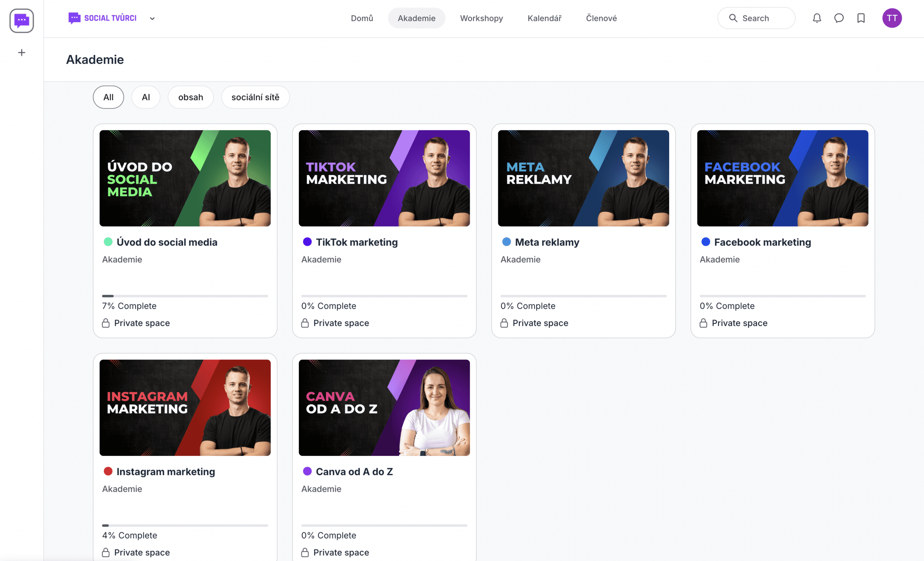924x561 pixels.
Task: Open Facebook Marketing course thumbnail
Action: (x=782, y=178)
